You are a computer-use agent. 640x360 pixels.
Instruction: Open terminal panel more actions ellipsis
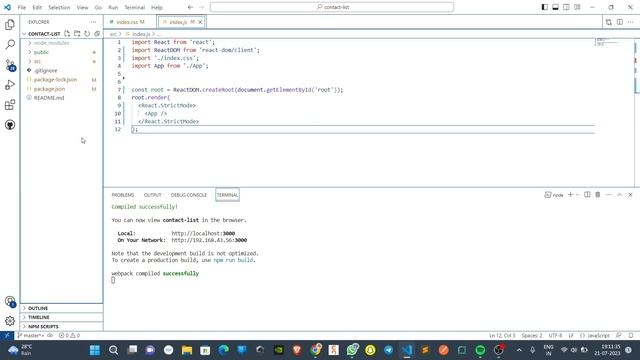[x=609, y=195]
